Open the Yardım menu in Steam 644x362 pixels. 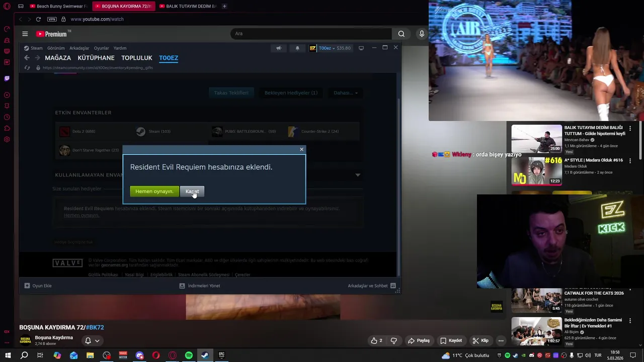[120, 48]
